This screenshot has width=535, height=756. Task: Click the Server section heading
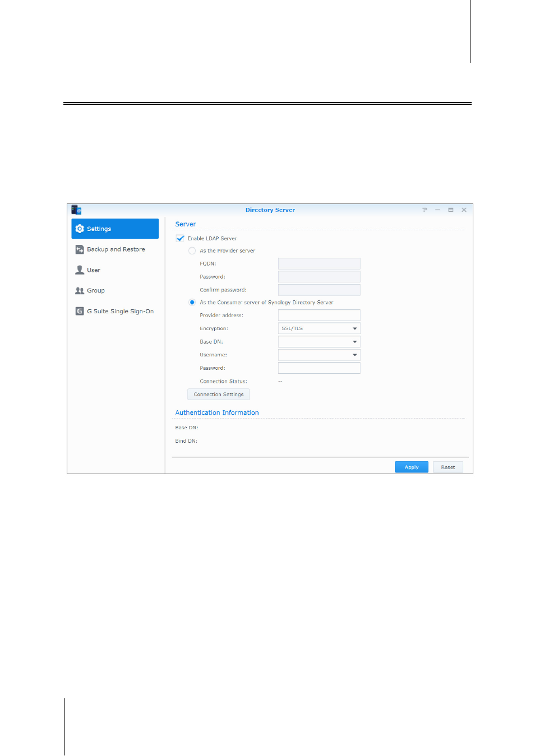tap(185, 224)
